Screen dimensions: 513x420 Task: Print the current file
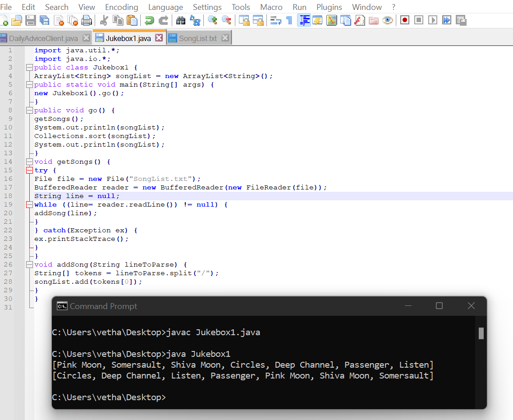tap(86, 20)
